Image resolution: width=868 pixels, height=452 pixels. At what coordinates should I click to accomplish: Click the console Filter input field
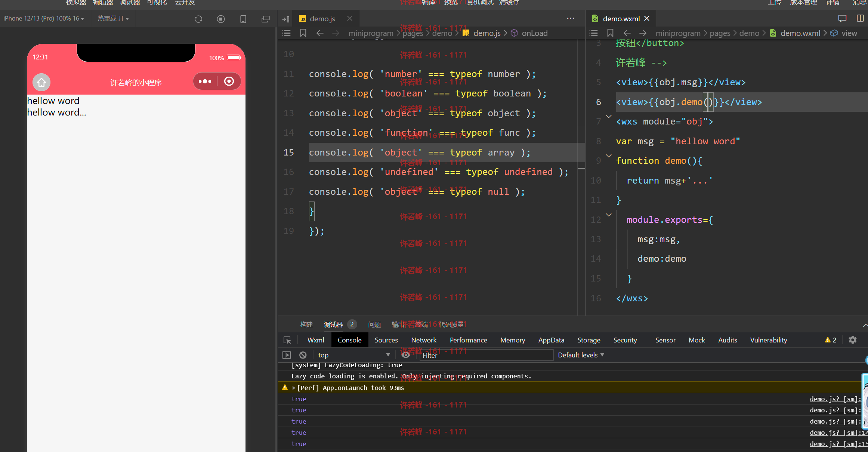(486, 355)
